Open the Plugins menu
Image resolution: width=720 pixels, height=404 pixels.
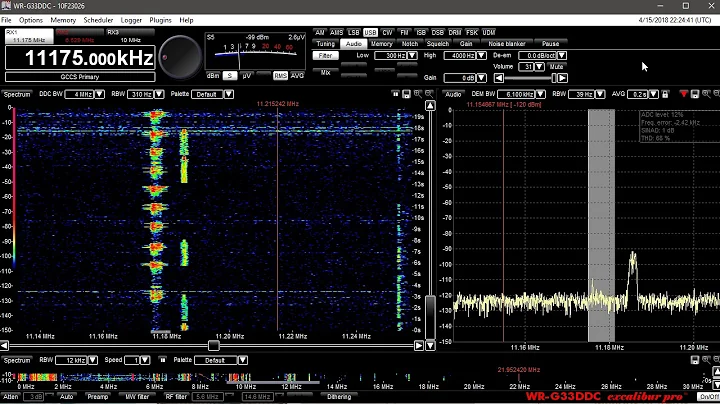click(160, 20)
